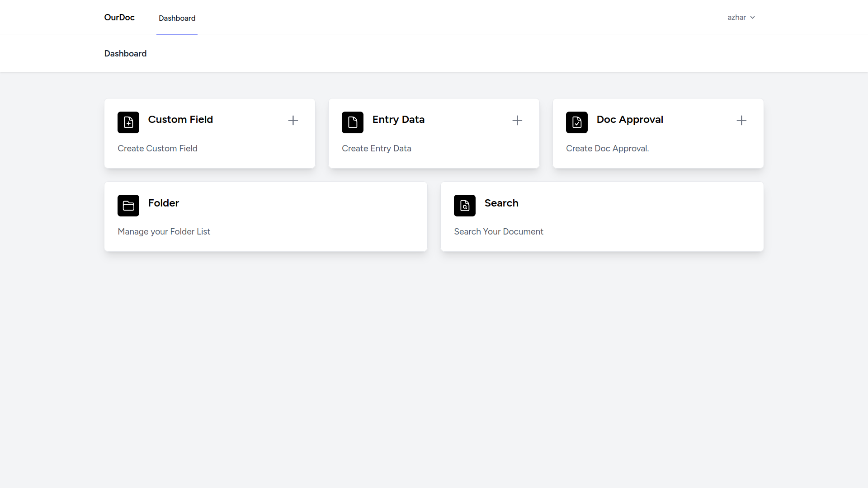Click the black Folder icon
Viewport: 868px width, 488px height.
pyautogui.click(x=128, y=206)
